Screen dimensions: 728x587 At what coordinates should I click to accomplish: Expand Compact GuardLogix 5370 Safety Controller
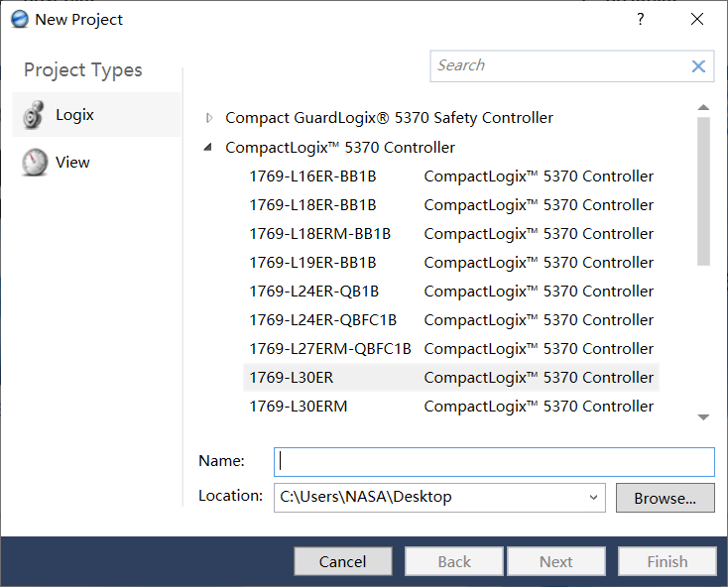(209, 118)
